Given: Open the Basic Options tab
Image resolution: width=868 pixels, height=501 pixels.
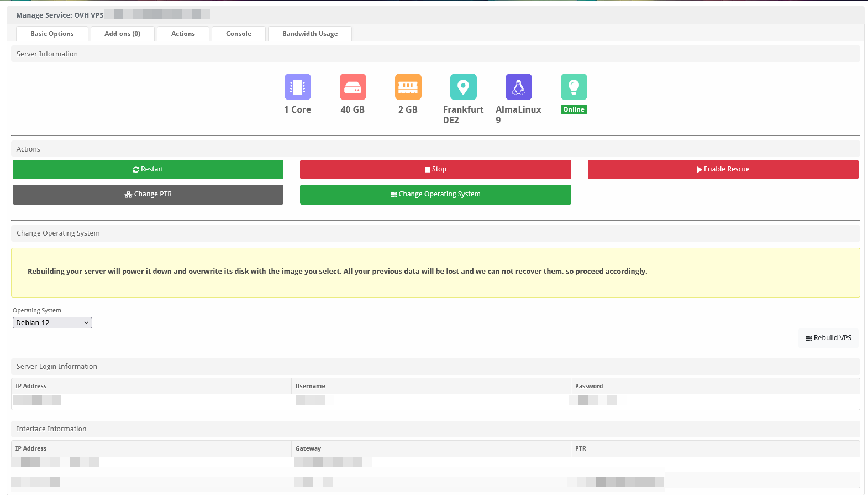Looking at the screenshot, I should coord(52,34).
